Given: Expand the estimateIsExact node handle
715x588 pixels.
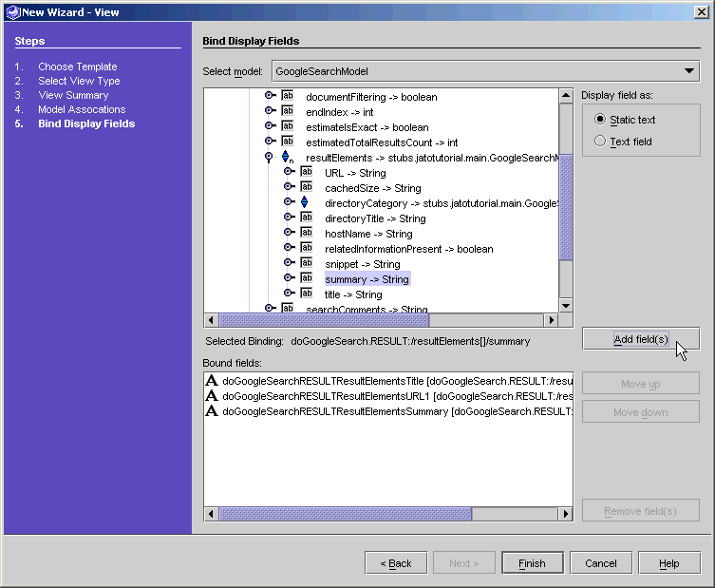Looking at the screenshot, I should click(271, 125).
